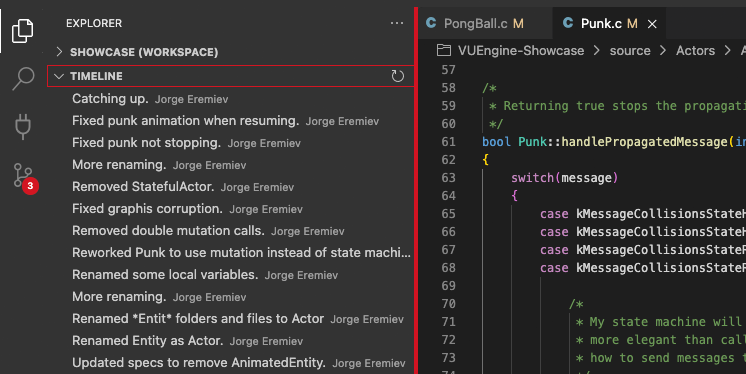Open the Explorer view icon
The height and width of the screenshot is (374, 746).
(x=23, y=31)
